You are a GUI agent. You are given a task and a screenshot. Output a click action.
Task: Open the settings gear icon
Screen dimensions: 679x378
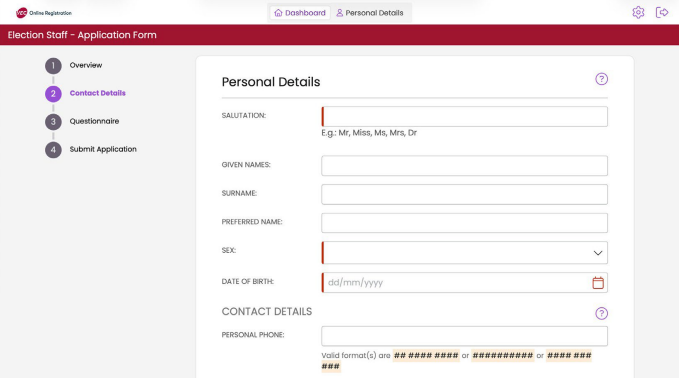tap(638, 13)
